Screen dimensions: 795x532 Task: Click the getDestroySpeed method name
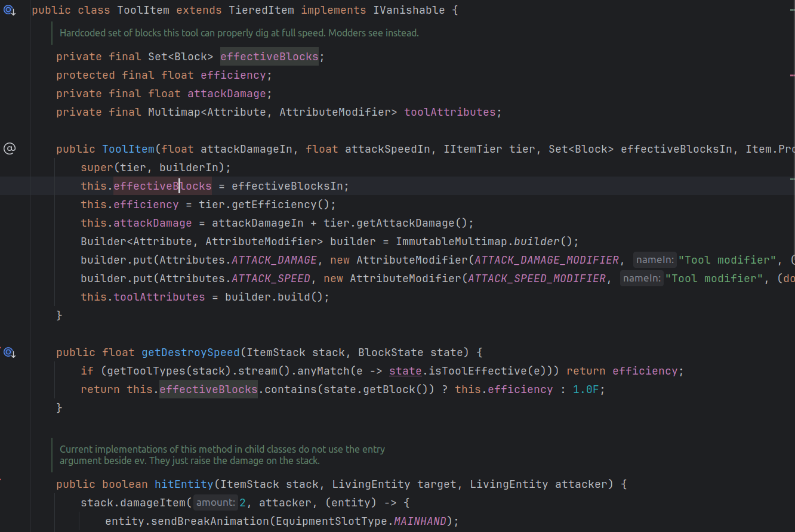190,352
